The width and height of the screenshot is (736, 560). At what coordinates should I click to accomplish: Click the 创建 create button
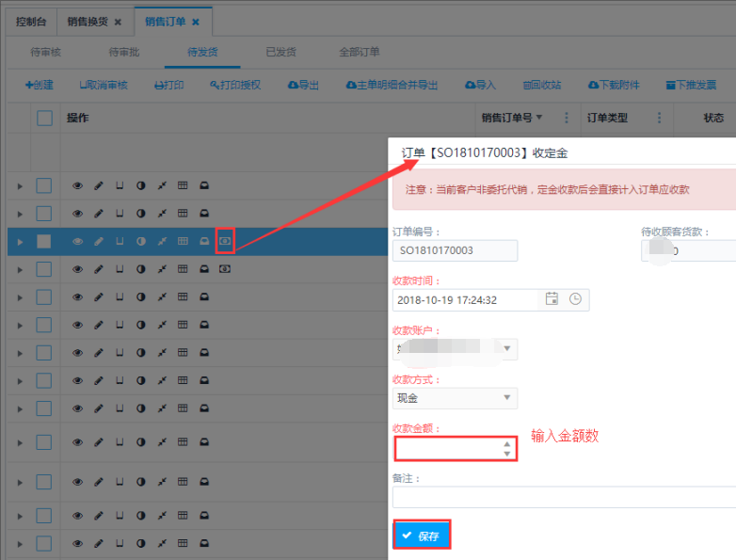point(39,85)
